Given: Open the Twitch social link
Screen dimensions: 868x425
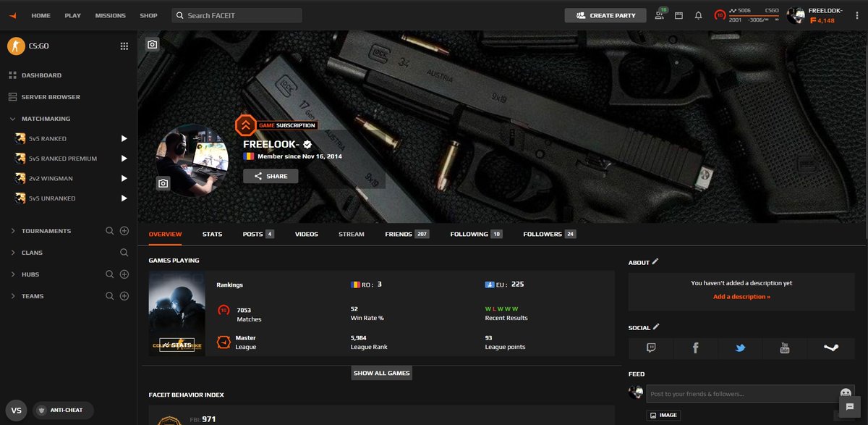Looking at the screenshot, I should 651,348.
